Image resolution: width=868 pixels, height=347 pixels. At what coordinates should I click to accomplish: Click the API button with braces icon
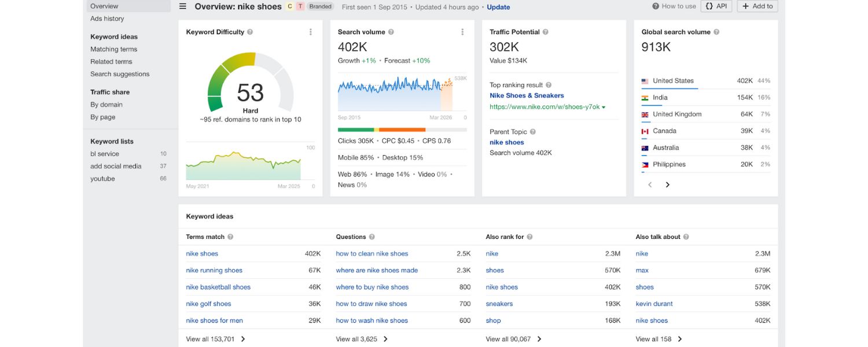pos(716,6)
